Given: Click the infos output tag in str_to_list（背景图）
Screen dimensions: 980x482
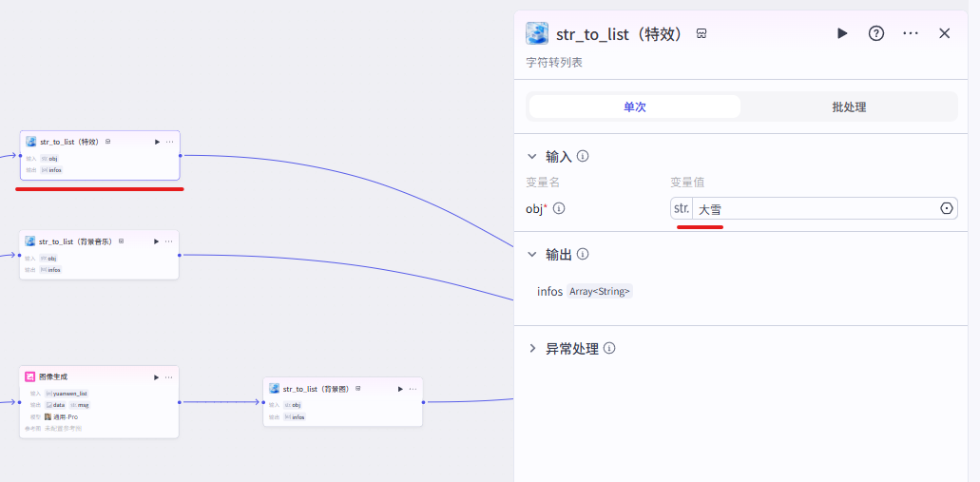Looking at the screenshot, I should pos(295,417).
